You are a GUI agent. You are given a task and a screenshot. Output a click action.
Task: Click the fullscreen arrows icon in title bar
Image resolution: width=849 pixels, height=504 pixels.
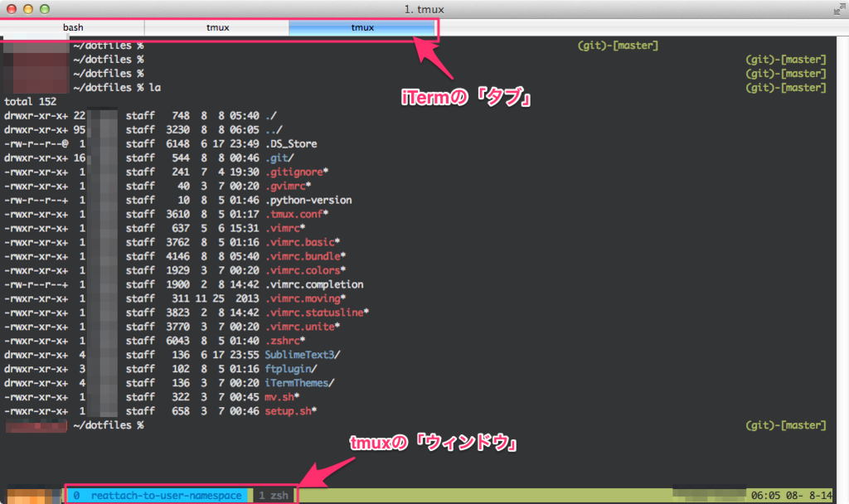click(839, 8)
